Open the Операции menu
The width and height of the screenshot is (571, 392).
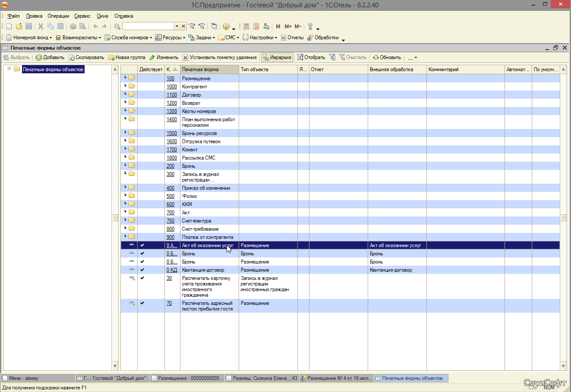tap(58, 16)
